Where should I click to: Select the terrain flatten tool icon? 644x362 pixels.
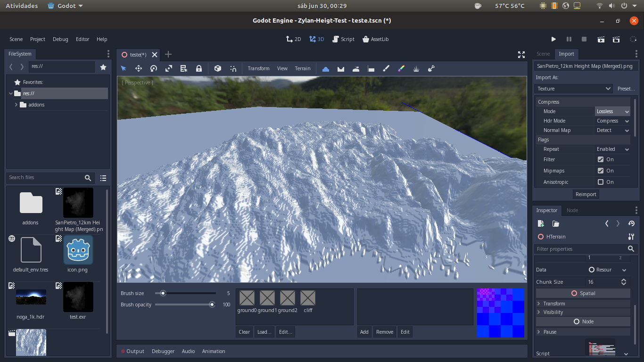(371, 68)
